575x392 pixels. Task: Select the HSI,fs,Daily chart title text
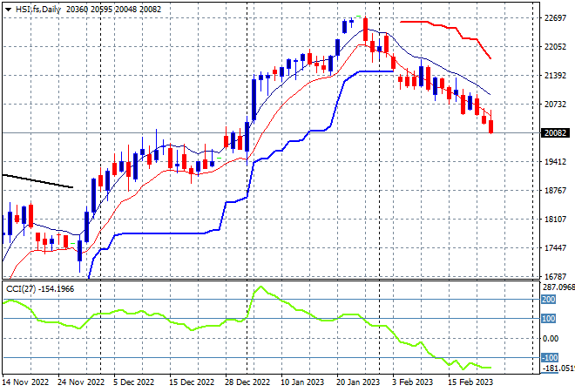point(38,10)
